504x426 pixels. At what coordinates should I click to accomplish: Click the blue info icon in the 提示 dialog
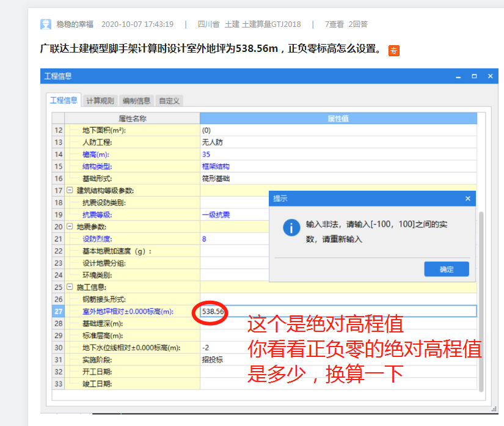[291, 227]
